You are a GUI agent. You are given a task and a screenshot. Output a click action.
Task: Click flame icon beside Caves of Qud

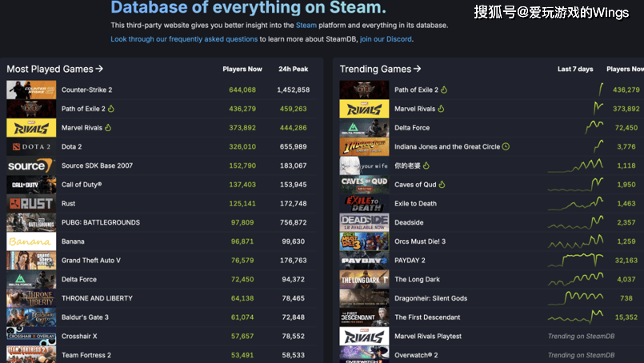coord(442,185)
